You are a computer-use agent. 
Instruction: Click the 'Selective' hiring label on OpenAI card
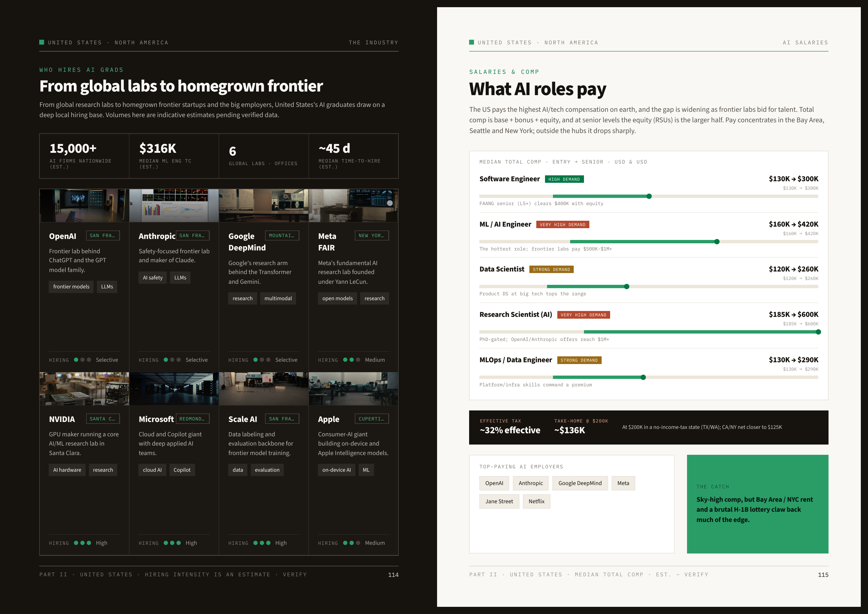107,360
